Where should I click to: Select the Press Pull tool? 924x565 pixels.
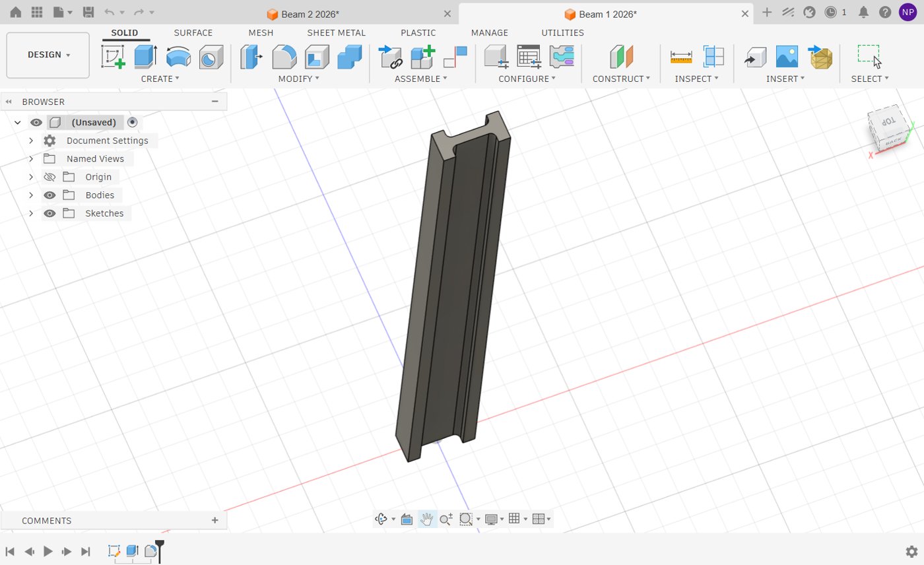coord(251,57)
